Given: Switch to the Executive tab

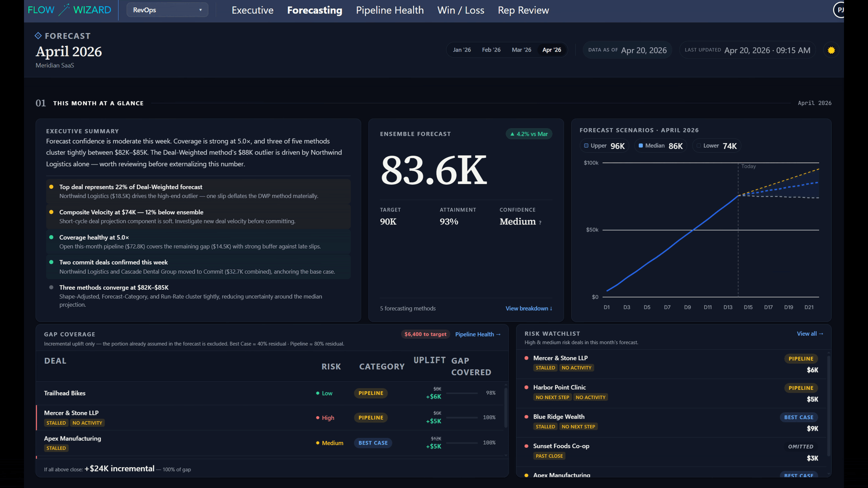Looking at the screenshot, I should click(252, 10).
